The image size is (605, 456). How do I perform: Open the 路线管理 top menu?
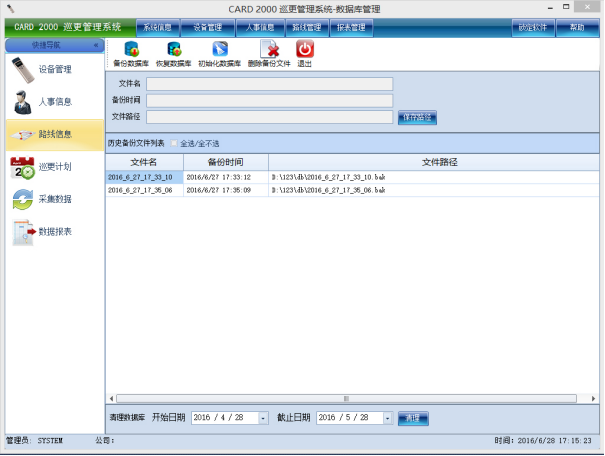(307, 27)
